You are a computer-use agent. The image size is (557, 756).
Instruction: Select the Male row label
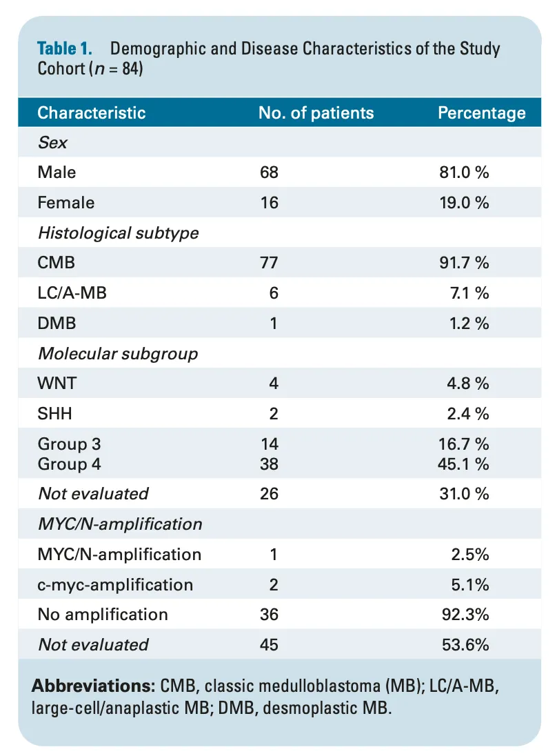[x=57, y=172]
